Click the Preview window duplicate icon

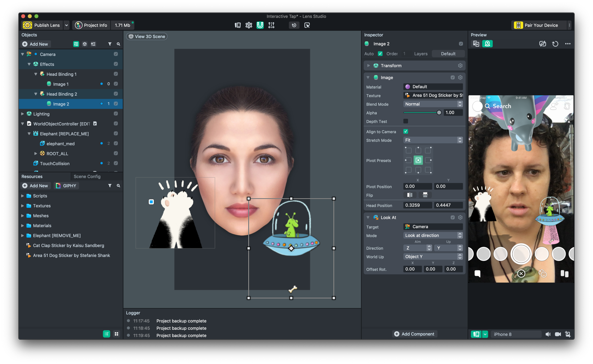[x=476, y=44]
